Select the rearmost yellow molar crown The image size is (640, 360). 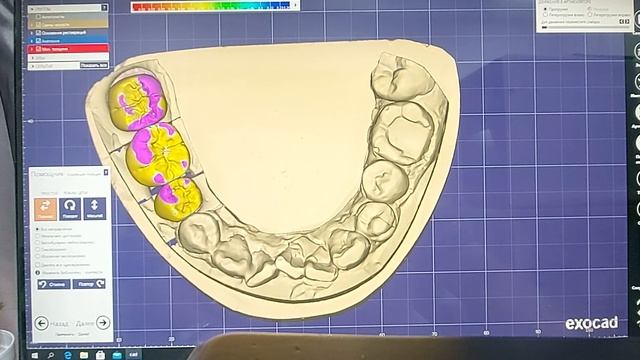138,101
